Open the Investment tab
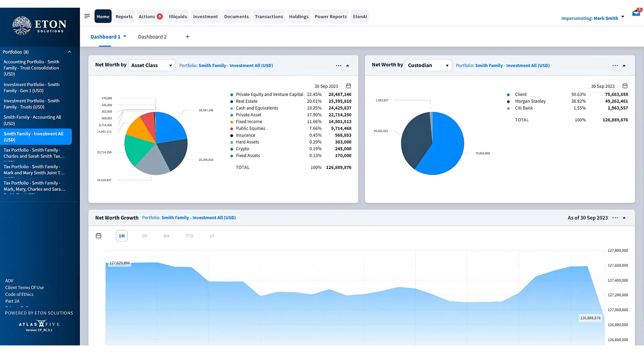This screenshot has height=362, width=644. (x=205, y=16)
